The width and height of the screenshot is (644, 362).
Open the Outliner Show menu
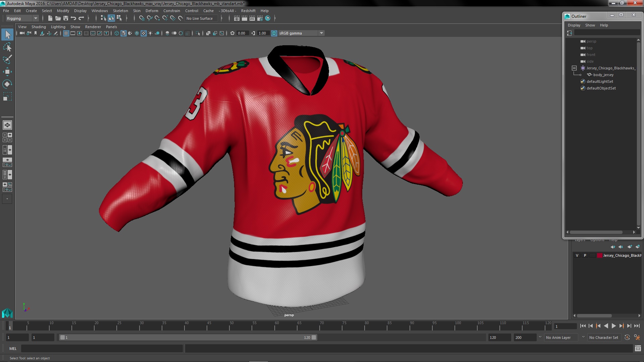[590, 25]
